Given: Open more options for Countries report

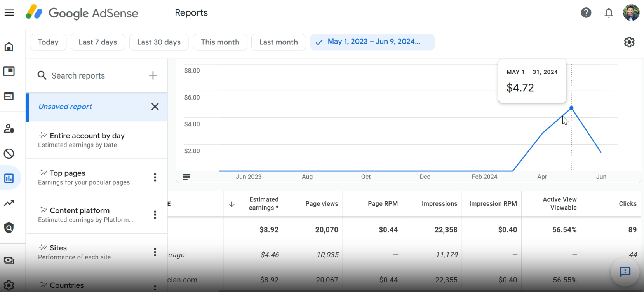Looking at the screenshot, I should point(155,288).
